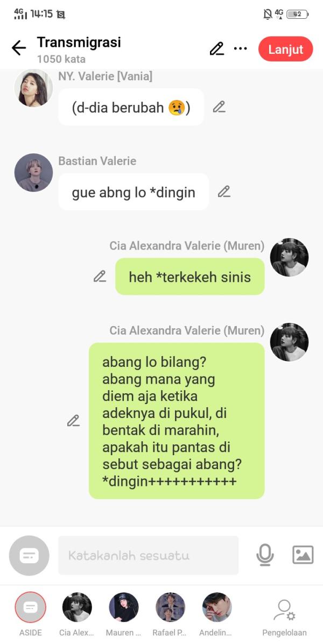Go back using the arrow icon

pos(19,48)
